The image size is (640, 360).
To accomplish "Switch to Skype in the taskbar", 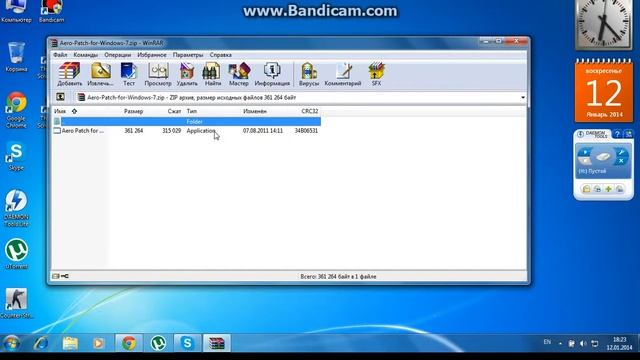I will coord(187,343).
